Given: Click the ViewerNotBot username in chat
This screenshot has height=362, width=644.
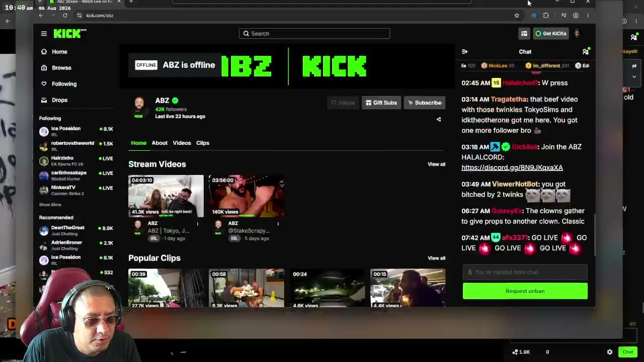Looking at the screenshot, I should 515,185.
